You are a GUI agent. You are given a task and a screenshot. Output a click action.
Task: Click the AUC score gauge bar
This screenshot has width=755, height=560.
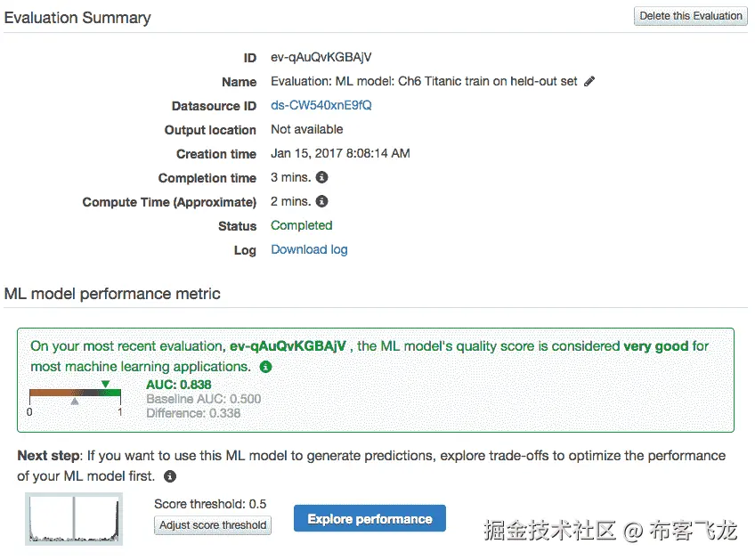[75, 393]
